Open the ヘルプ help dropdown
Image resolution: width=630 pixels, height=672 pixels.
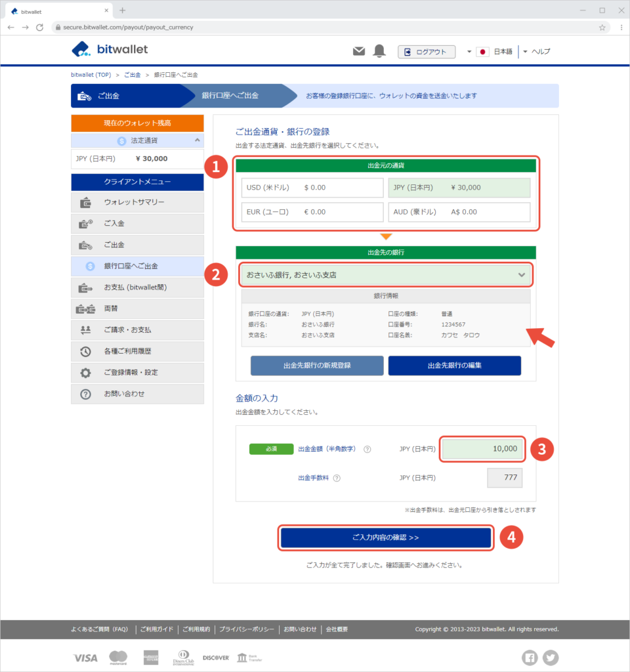(537, 51)
